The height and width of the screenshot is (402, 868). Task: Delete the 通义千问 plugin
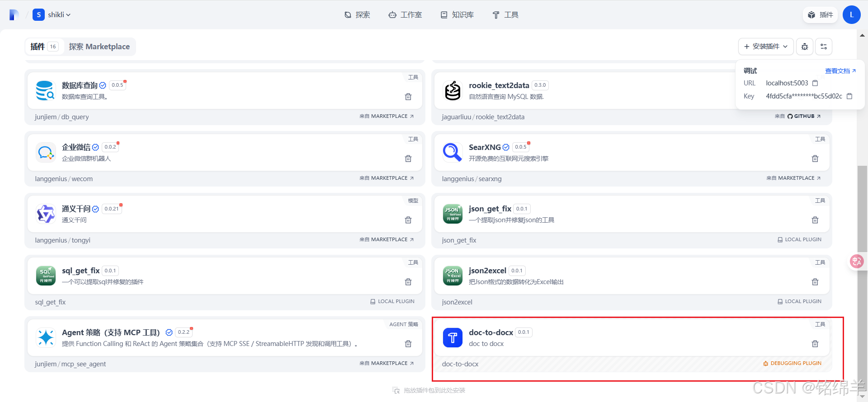(x=408, y=220)
